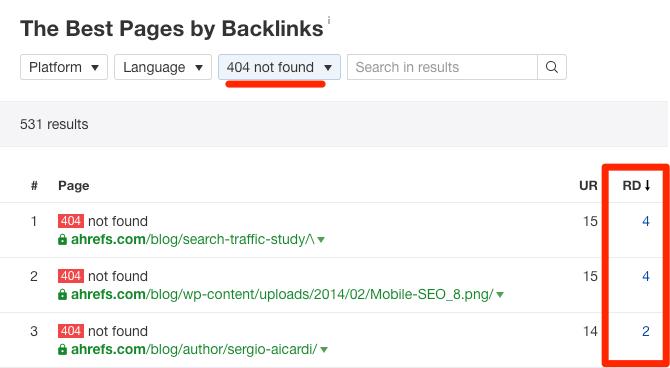Screen dimensions: 670x368
Task: Click the info icon beside the title
Action: point(329,20)
